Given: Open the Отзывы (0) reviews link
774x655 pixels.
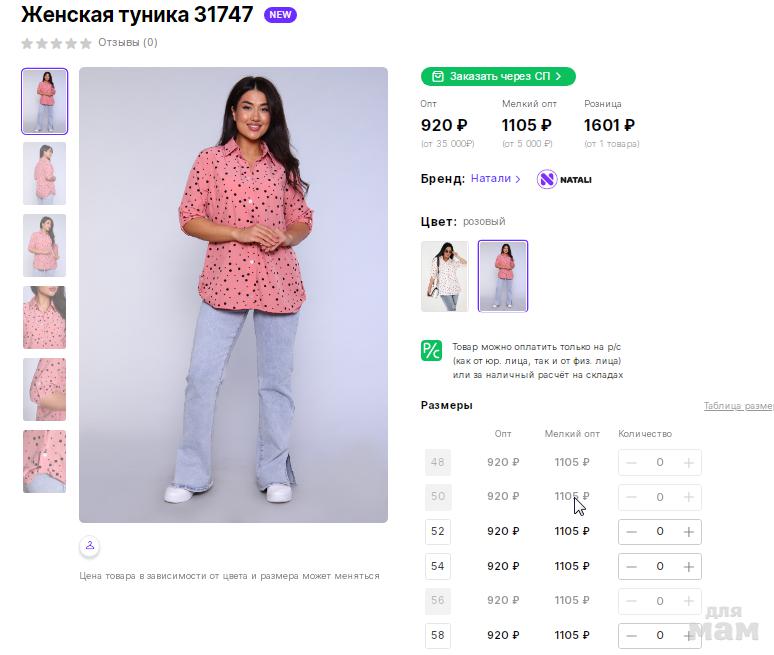Looking at the screenshot, I should [x=127, y=43].
